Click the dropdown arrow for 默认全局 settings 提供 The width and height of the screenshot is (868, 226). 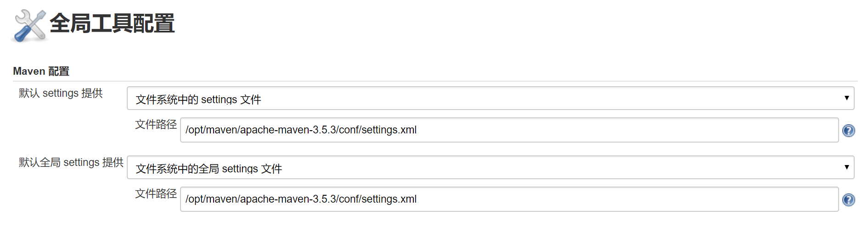846,167
